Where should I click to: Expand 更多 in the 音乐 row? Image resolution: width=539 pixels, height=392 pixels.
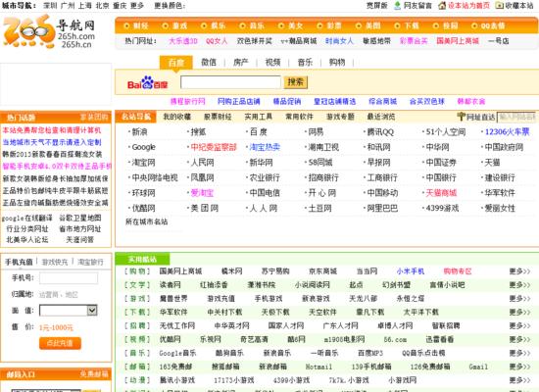[x=519, y=353]
